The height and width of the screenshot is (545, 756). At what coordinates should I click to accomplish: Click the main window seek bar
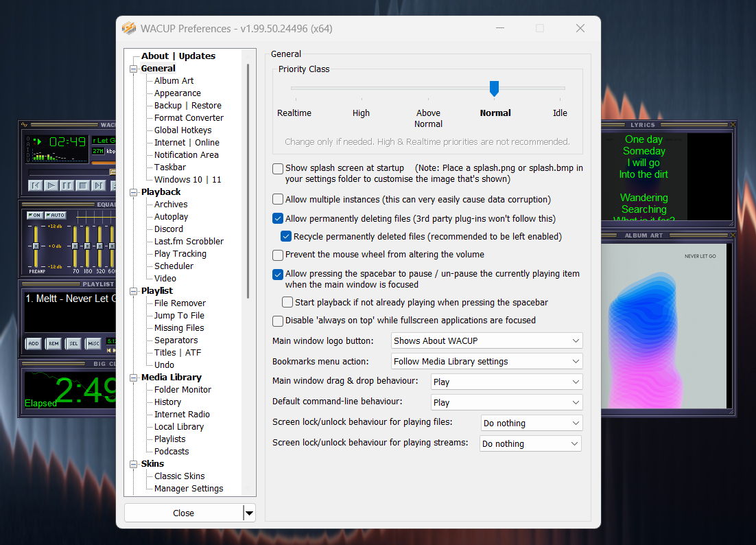[x=72, y=172]
